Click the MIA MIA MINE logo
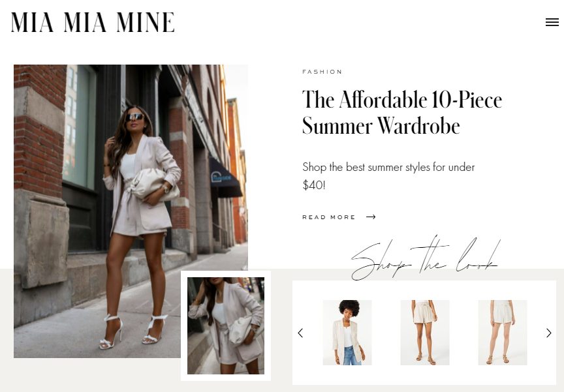564x392 pixels. tap(93, 22)
